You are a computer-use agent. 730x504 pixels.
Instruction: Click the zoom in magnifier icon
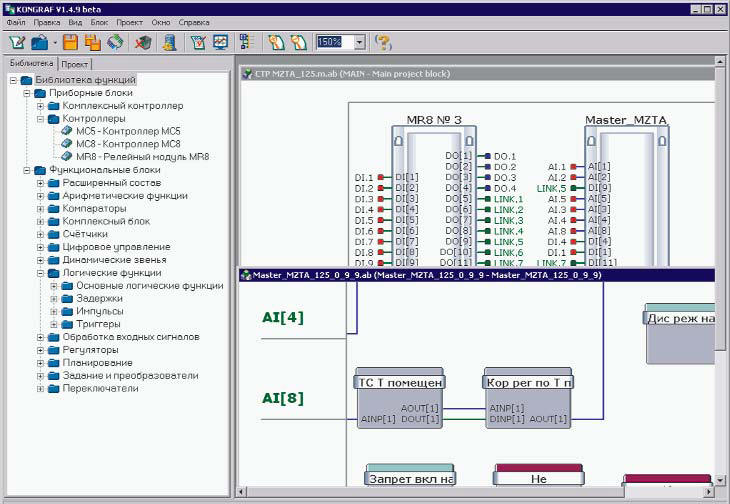click(x=276, y=42)
